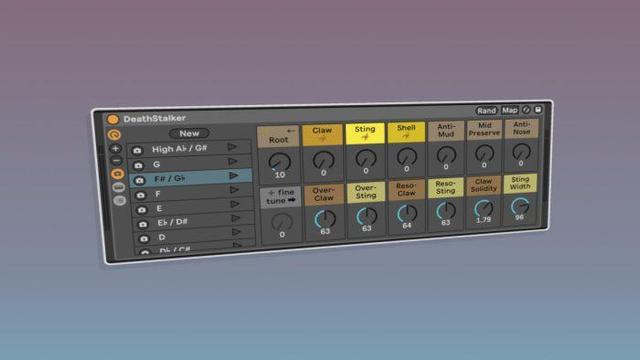
Task: Select the Eb / D# preset row
Action: 193,222
